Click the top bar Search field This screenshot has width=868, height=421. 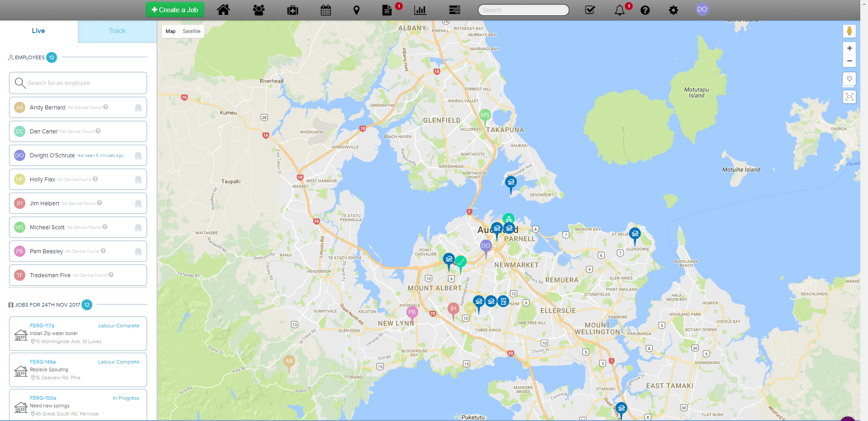pos(524,10)
